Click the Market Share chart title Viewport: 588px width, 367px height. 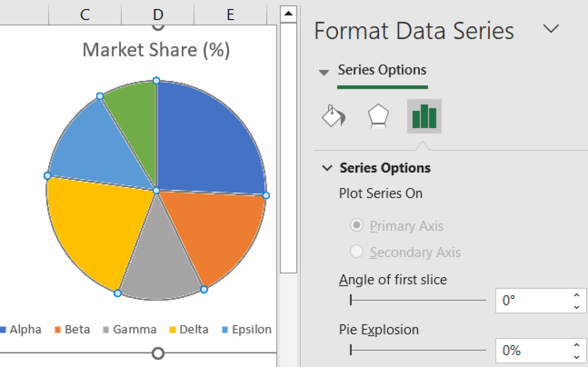[157, 49]
